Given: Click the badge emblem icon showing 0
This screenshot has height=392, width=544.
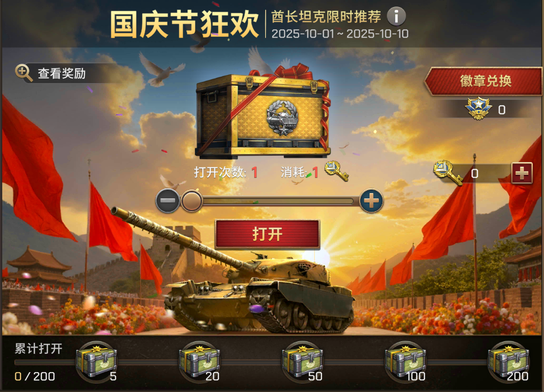Looking at the screenshot, I should (x=478, y=109).
